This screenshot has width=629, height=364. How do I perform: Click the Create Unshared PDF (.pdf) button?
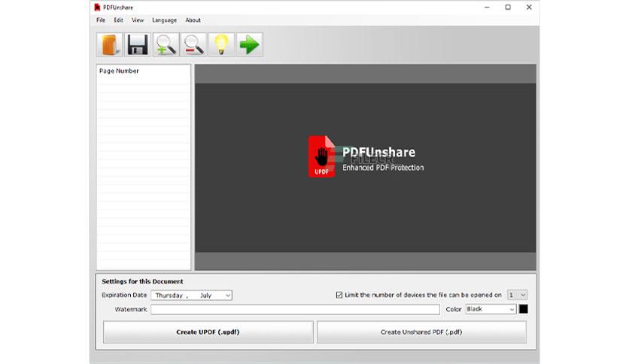click(x=421, y=332)
